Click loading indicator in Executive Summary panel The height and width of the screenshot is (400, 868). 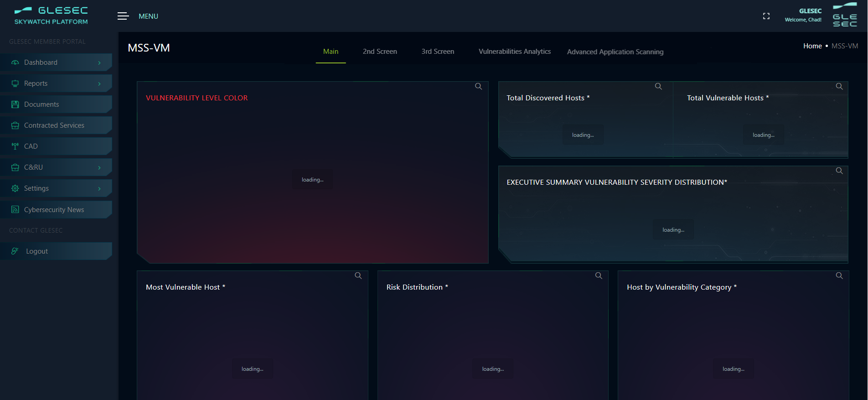coord(673,230)
